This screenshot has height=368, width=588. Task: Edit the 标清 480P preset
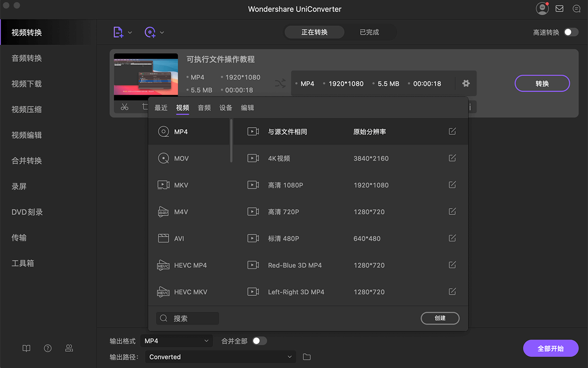pyautogui.click(x=452, y=238)
